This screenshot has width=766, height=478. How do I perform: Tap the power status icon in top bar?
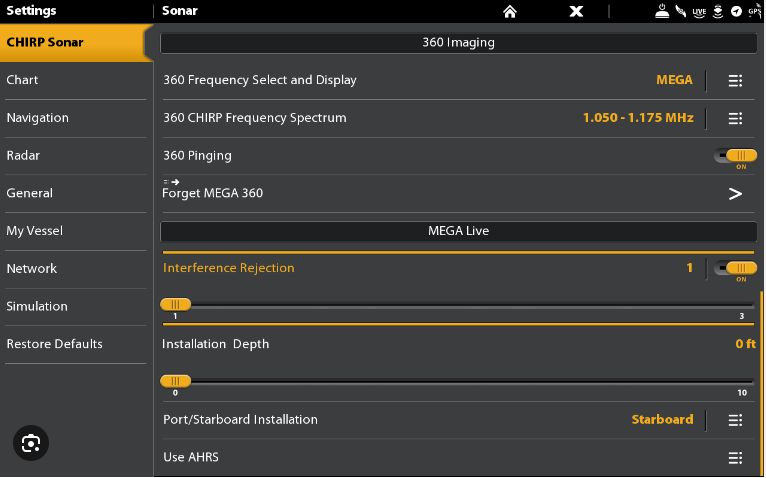pyautogui.click(x=661, y=11)
